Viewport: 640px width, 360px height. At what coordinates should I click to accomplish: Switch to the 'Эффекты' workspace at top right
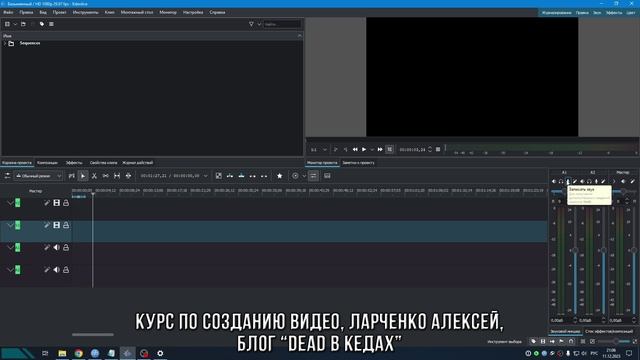pyautogui.click(x=614, y=13)
